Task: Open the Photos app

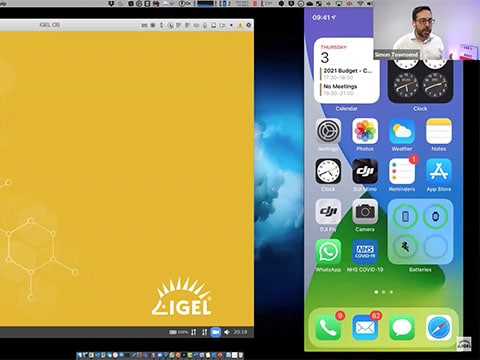Action: click(x=365, y=131)
